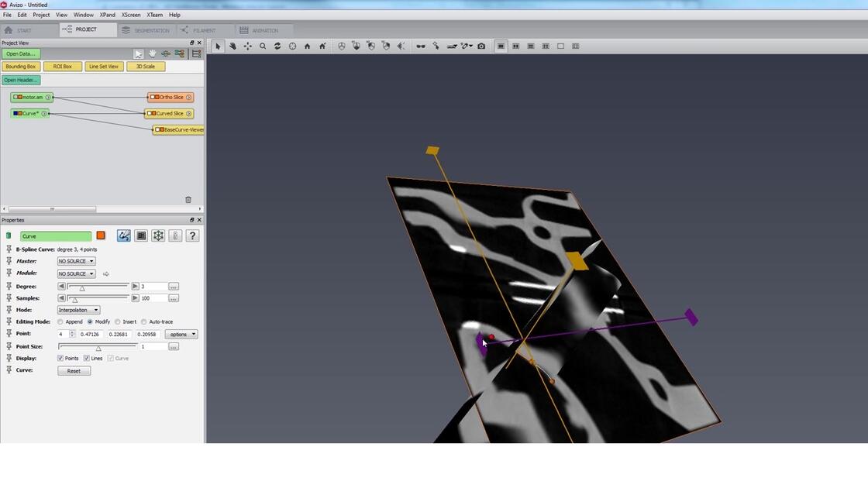Click the Rotate arrows tool
868x488 pixels.
277,46
